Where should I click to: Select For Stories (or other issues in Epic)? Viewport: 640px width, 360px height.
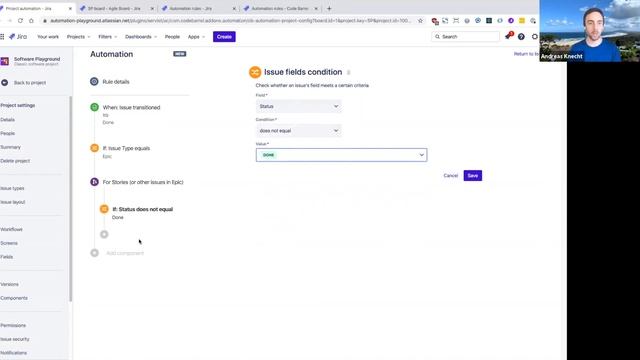pyautogui.click(x=143, y=182)
